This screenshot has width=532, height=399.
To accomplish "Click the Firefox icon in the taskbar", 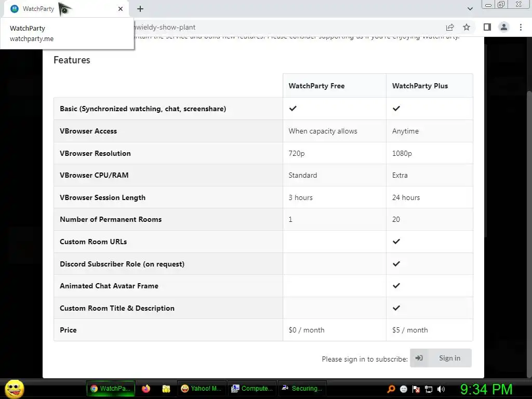I will point(146,389).
